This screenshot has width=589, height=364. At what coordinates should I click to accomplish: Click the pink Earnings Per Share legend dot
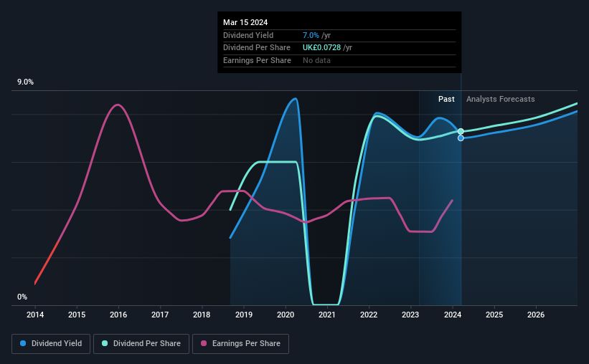point(204,343)
